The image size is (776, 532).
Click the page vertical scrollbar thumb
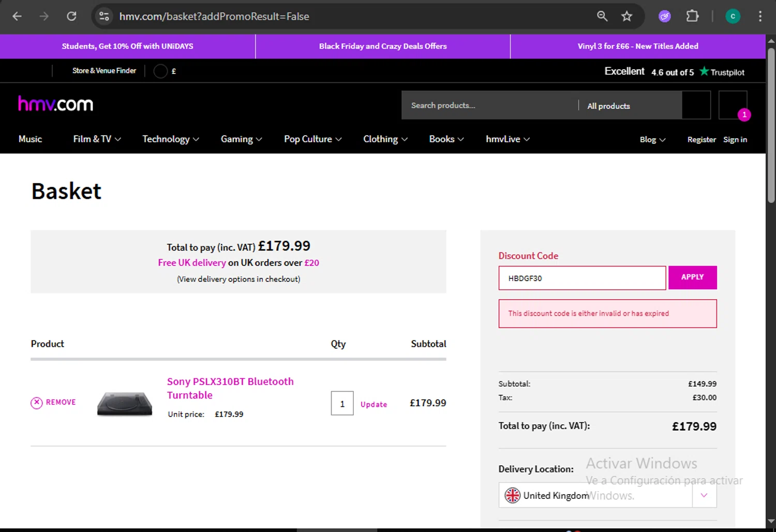coord(771,124)
